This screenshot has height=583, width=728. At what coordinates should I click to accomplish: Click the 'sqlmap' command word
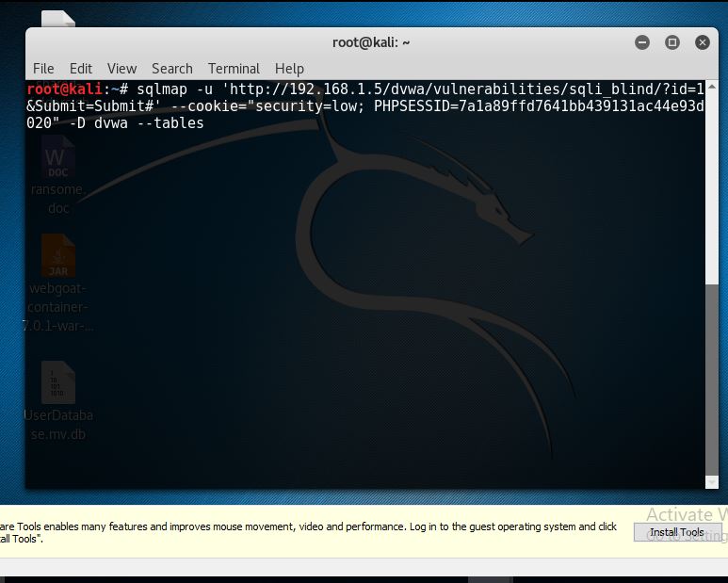[162, 89]
